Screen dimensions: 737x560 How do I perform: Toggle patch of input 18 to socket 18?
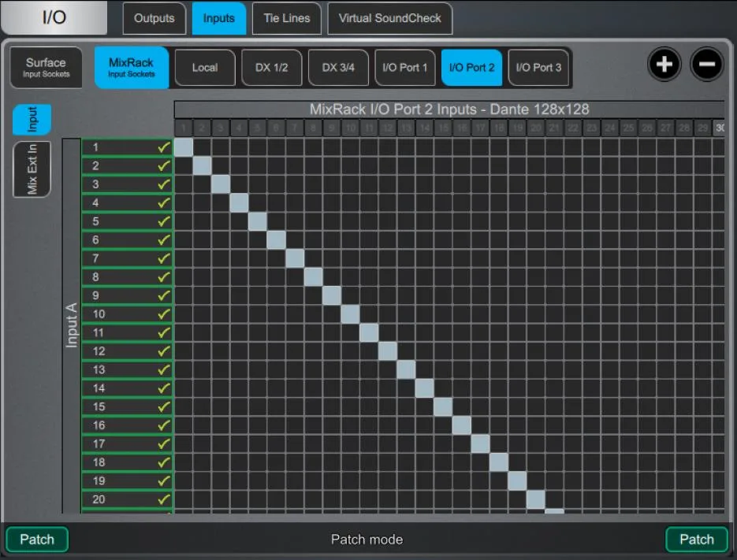(x=498, y=462)
